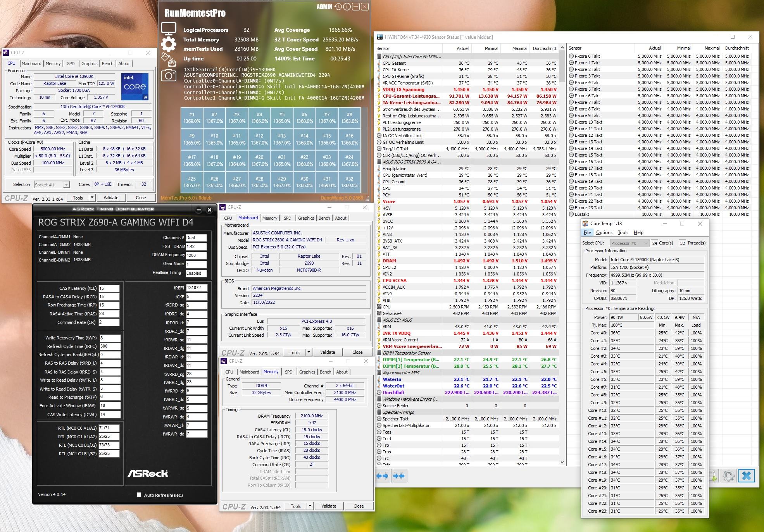The width and height of the screenshot is (764, 532).
Task: Open HWiNFO sensor settings gear icon
Action: pos(728,476)
